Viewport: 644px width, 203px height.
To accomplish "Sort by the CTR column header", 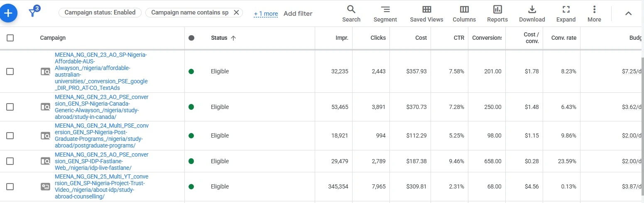I will click(x=459, y=38).
